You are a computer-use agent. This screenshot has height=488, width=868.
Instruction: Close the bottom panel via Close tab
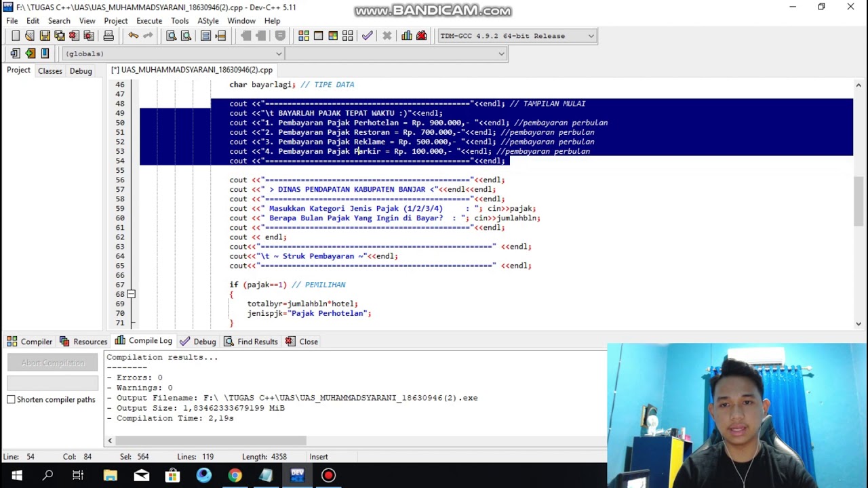click(302, 342)
